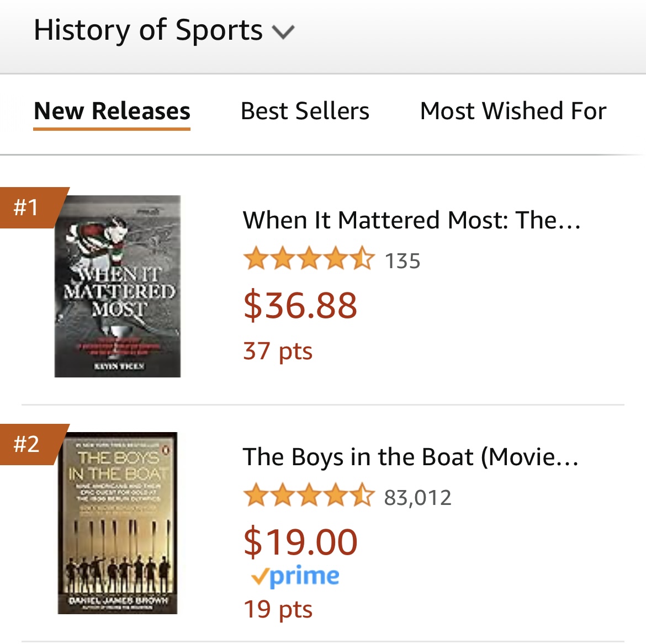This screenshot has height=644, width=646.
Task: Open When It Mattered Most book cover
Action: click(118, 286)
